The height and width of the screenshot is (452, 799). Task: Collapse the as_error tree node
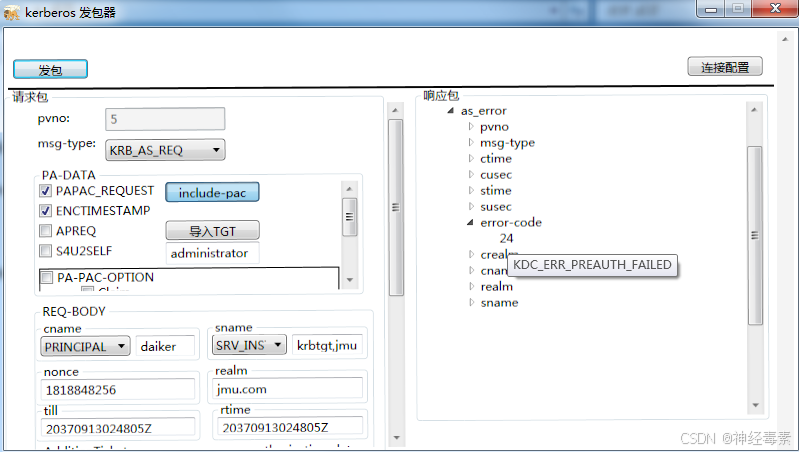click(450, 111)
